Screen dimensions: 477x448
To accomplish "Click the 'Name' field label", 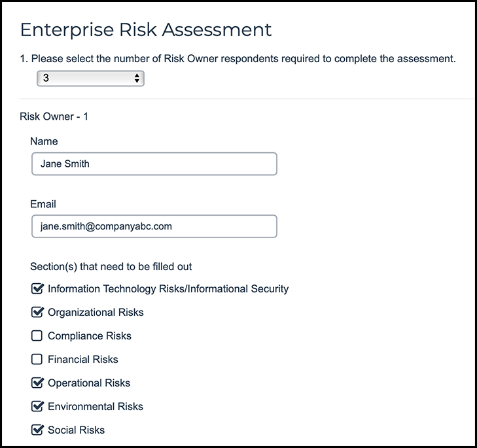I will [44, 141].
